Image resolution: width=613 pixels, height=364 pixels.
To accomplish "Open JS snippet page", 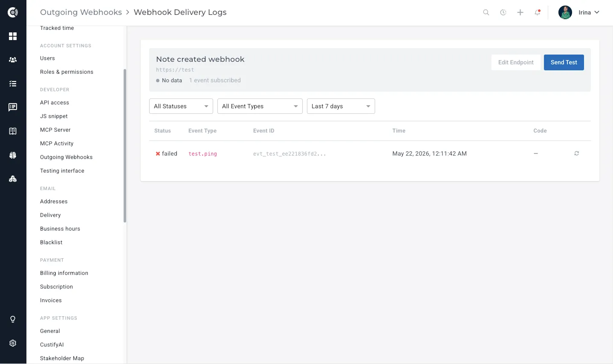I will point(54,116).
